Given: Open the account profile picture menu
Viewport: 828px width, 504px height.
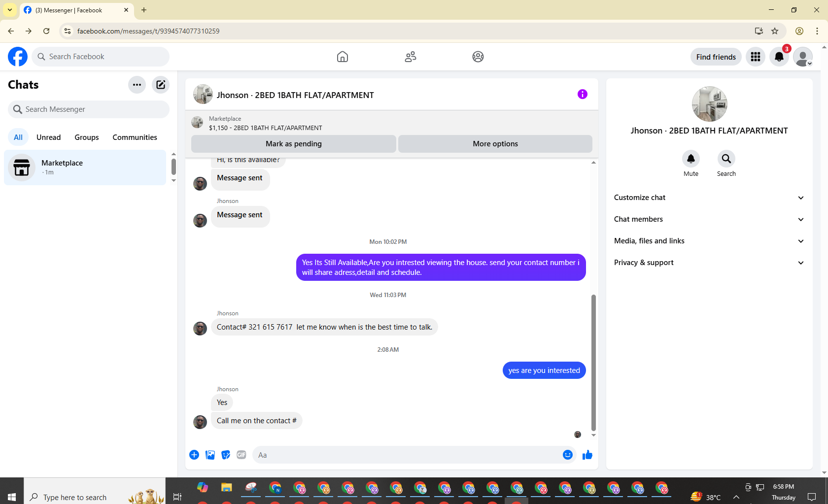Looking at the screenshot, I should click(x=803, y=57).
